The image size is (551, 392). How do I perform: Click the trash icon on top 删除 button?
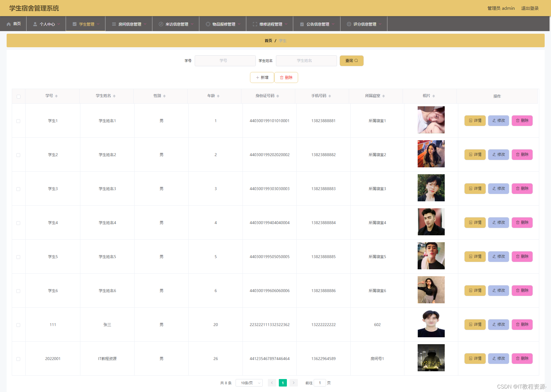(282, 77)
